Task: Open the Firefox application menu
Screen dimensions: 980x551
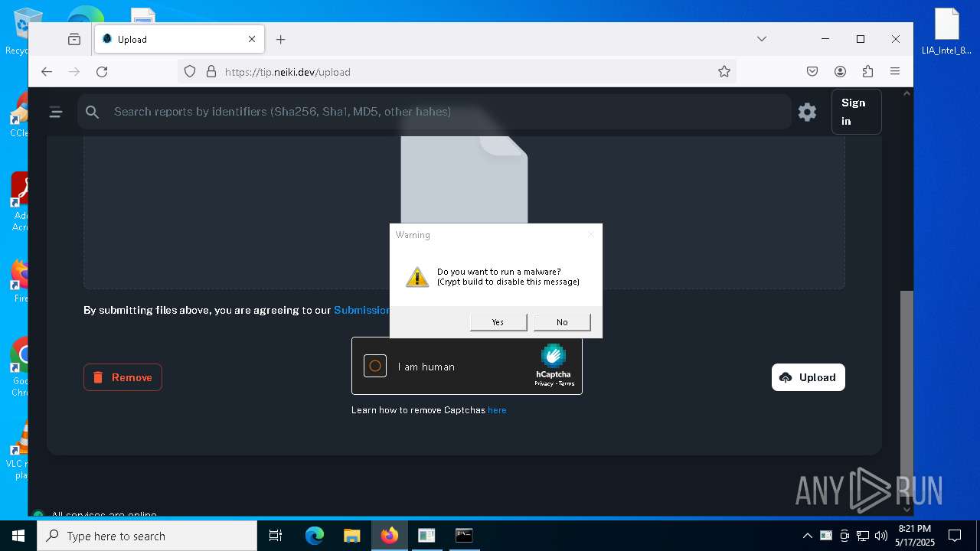Action: [895, 71]
